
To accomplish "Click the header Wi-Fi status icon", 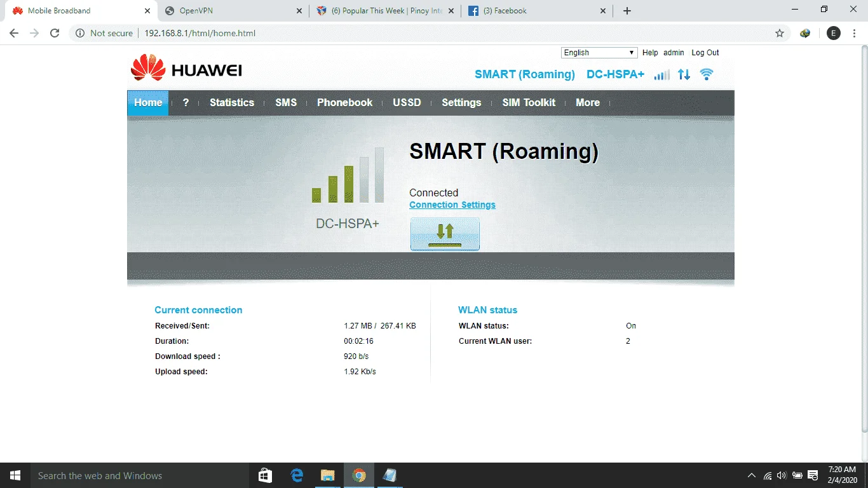I will [706, 74].
